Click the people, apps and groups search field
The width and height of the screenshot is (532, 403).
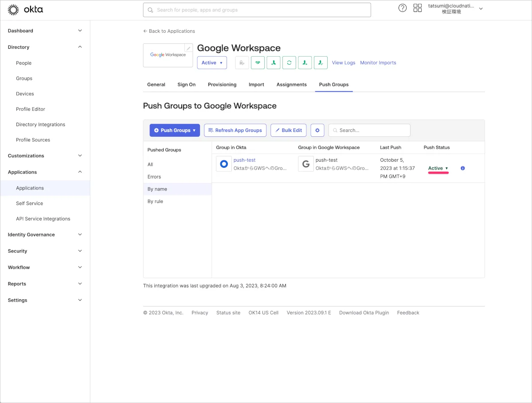pyautogui.click(x=257, y=10)
